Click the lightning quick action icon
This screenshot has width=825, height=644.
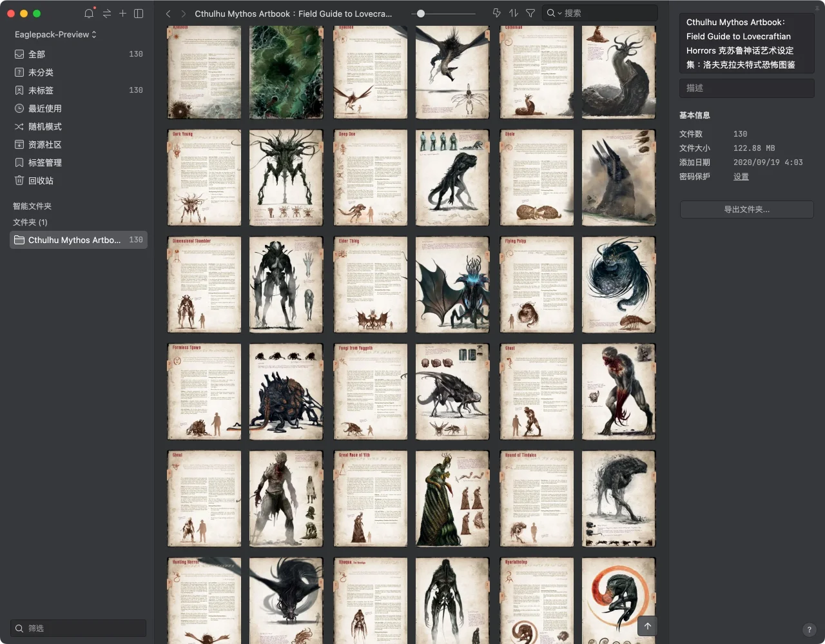tap(496, 13)
